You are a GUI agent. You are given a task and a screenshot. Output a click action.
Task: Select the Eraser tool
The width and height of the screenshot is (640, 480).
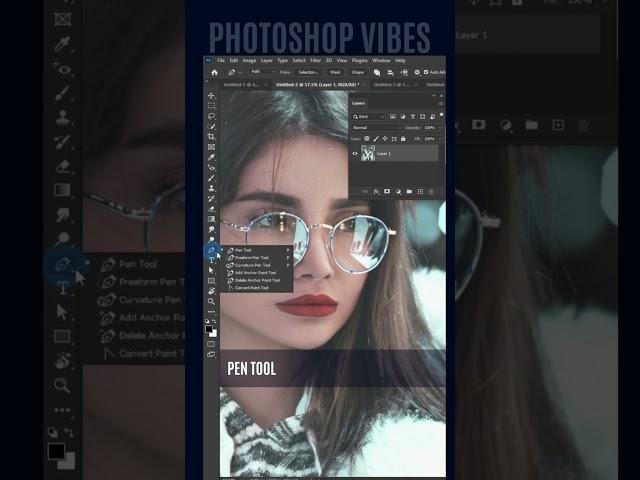[211, 209]
